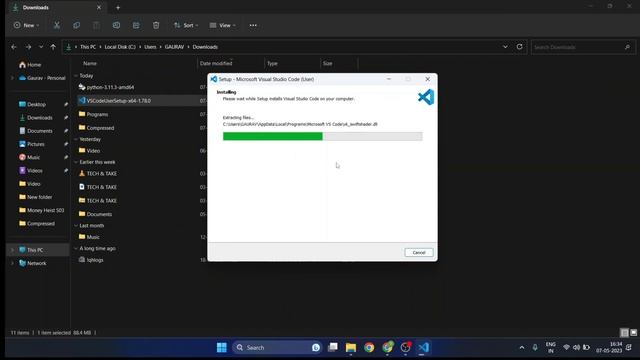Click the Share icon in Explorer toolbar

tap(136, 25)
